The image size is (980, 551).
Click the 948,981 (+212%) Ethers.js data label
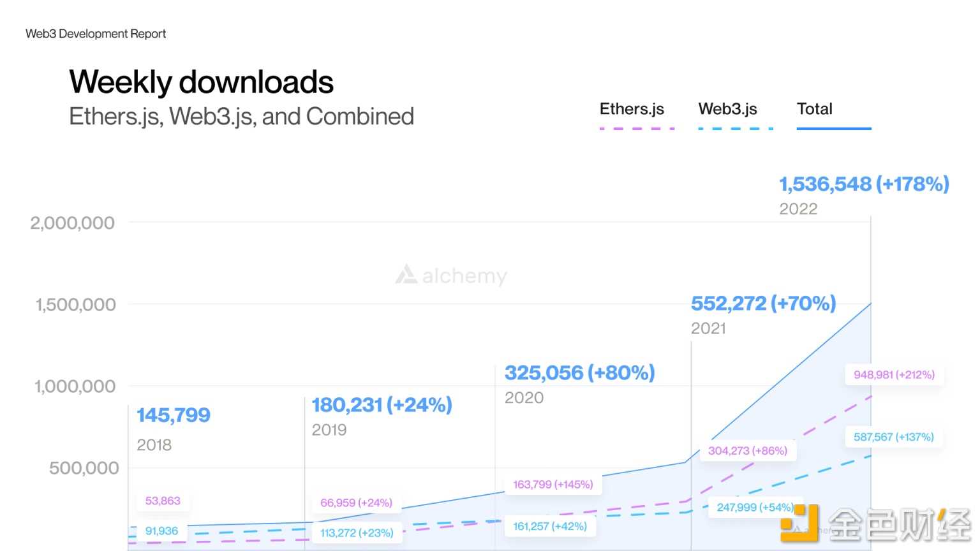point(894,375)
